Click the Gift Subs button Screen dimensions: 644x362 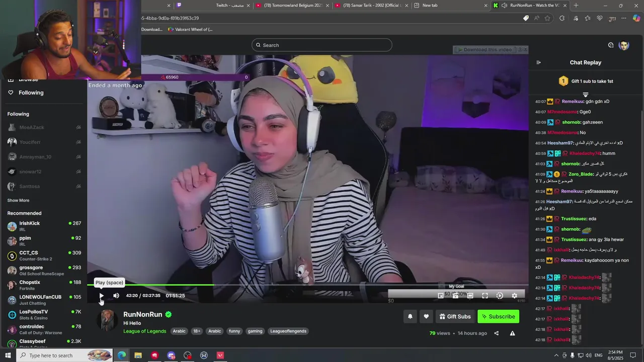[455, 316]
